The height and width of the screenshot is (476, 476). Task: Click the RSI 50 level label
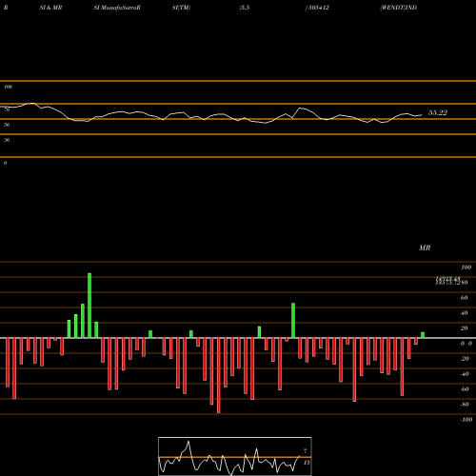tap(7, 125)
